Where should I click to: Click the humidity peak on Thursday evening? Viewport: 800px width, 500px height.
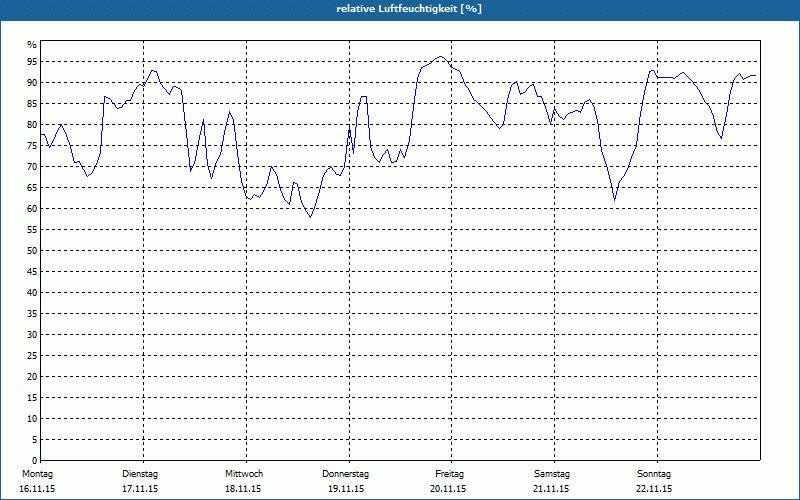pos(440,57)
